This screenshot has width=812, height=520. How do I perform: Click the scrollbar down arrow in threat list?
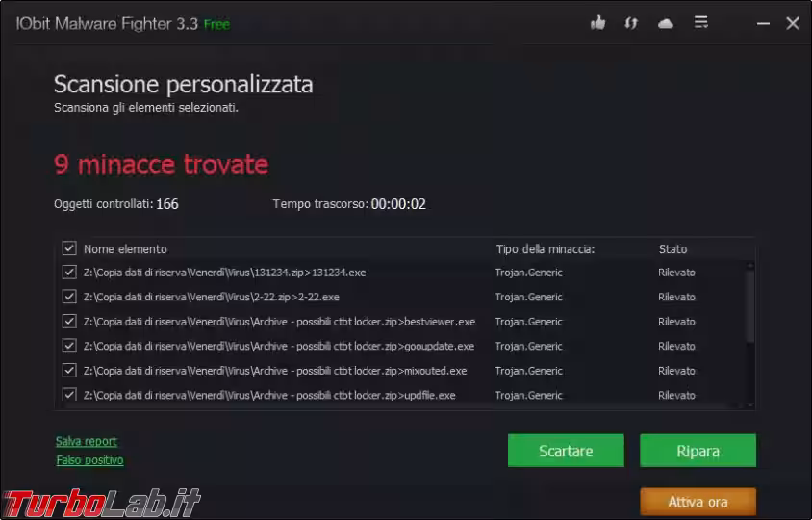[x=749, y=405]
